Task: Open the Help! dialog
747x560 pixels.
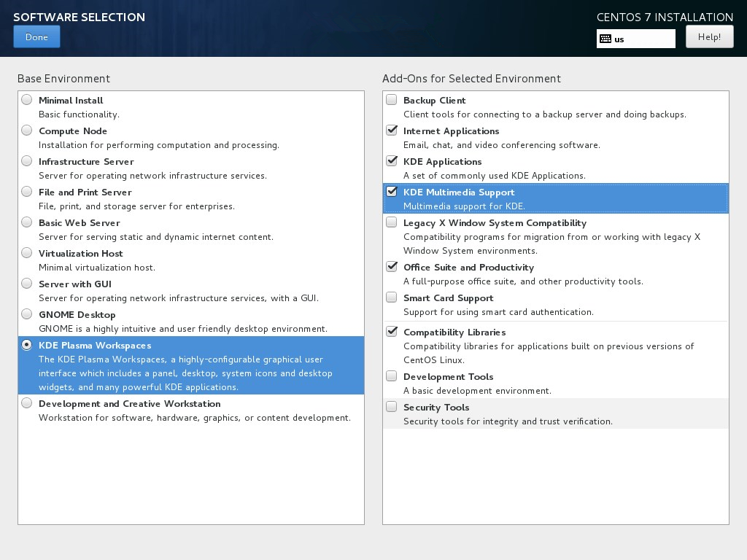Action: (708, 36)
